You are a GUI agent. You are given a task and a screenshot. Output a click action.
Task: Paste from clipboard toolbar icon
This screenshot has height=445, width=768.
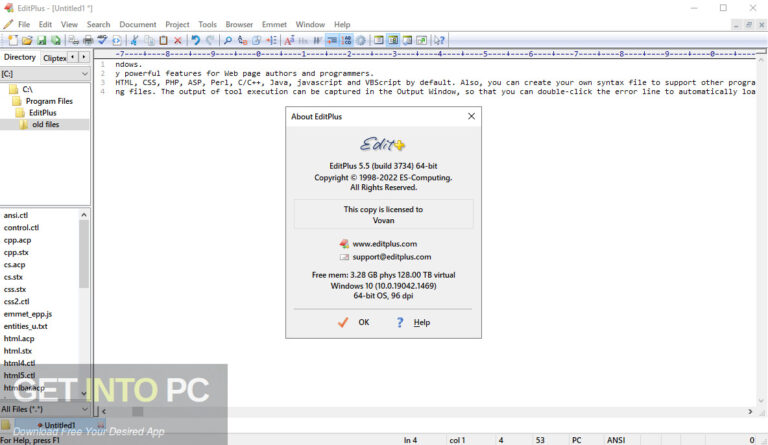[x=163, y=40]
